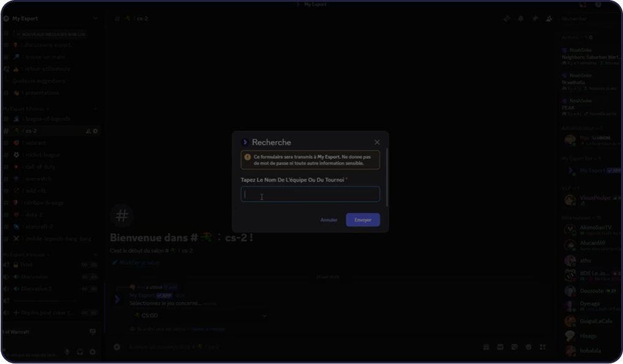Click the plus attachment icon in the message bar
623x364 pixels.
117,347
